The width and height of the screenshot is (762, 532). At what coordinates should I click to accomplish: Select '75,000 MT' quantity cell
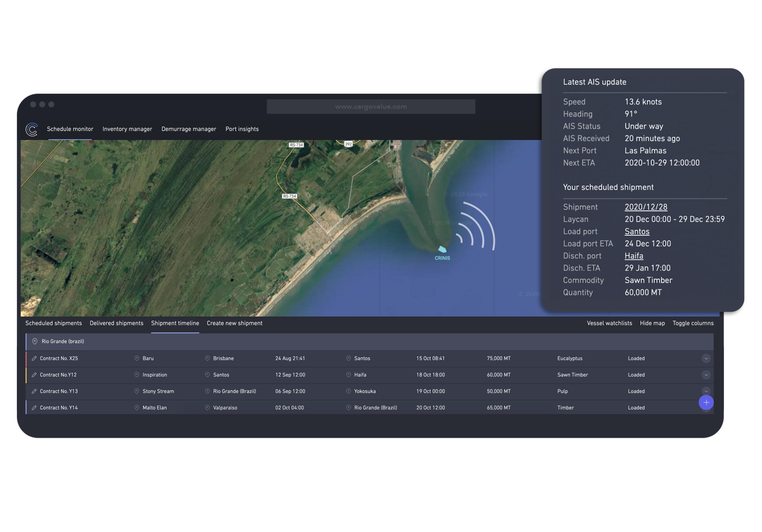click(x=499, y=358)
